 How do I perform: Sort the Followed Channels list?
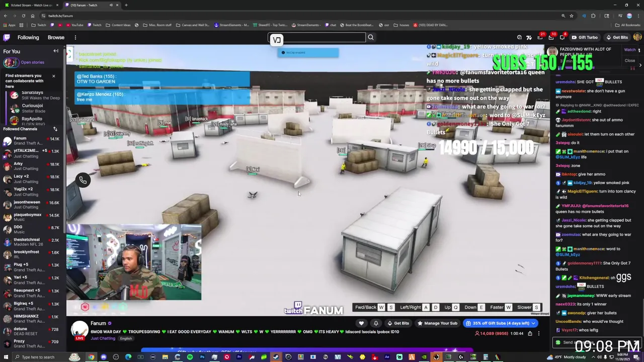pos(55,129)
